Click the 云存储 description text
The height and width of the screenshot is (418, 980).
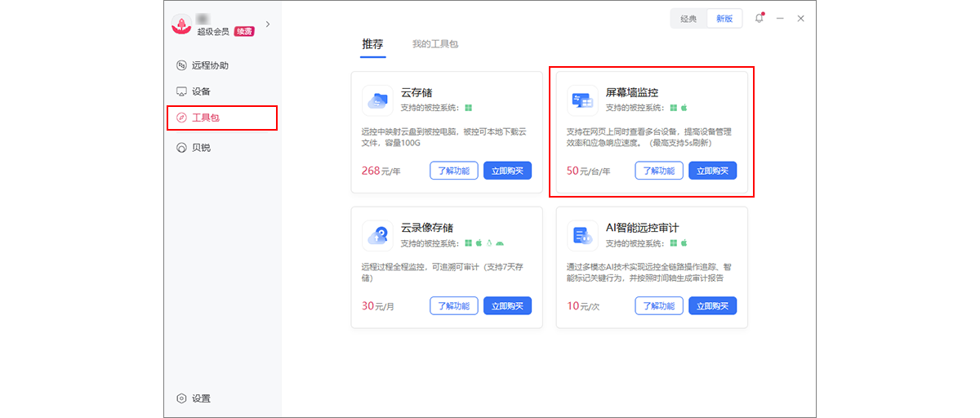(444, 137)
